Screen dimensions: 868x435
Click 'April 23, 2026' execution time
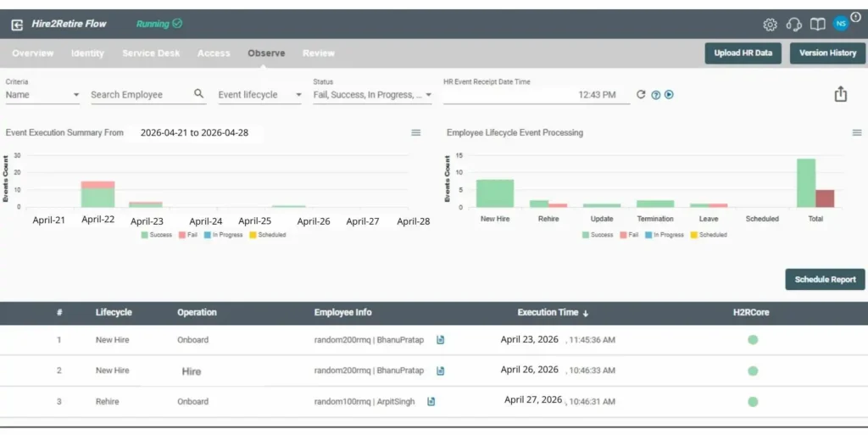[530, 339]
